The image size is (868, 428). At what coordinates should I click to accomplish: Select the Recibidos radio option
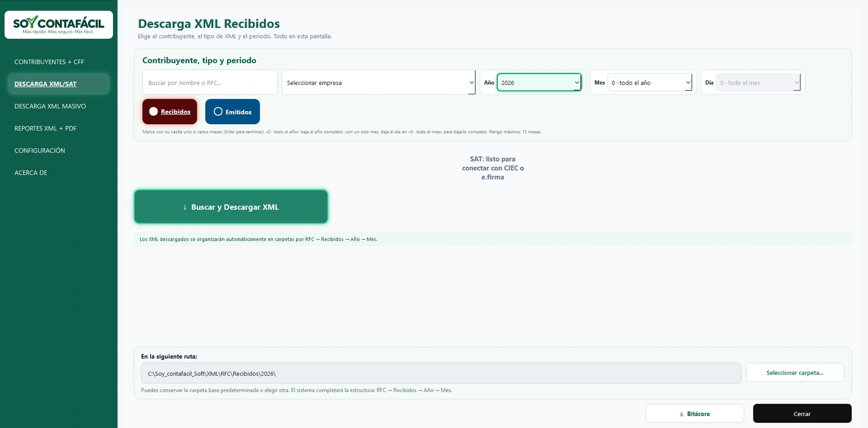[x=169, y=112]
